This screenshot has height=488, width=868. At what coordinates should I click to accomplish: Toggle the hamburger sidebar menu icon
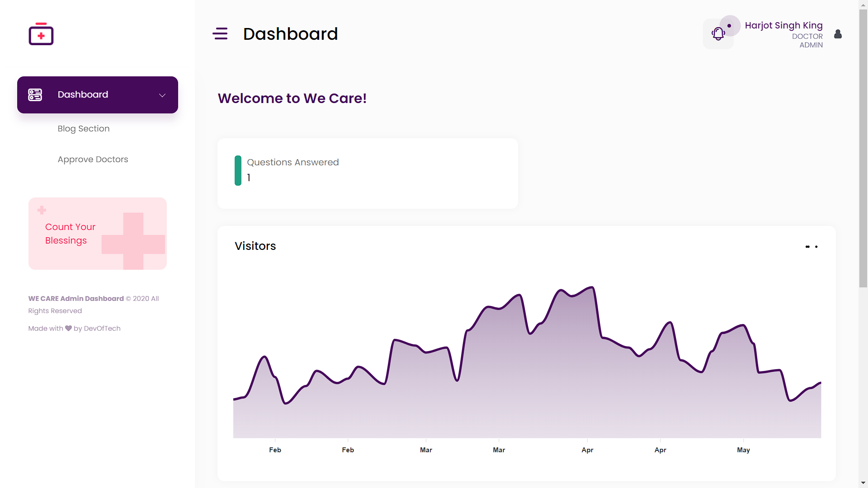[220, 33]
